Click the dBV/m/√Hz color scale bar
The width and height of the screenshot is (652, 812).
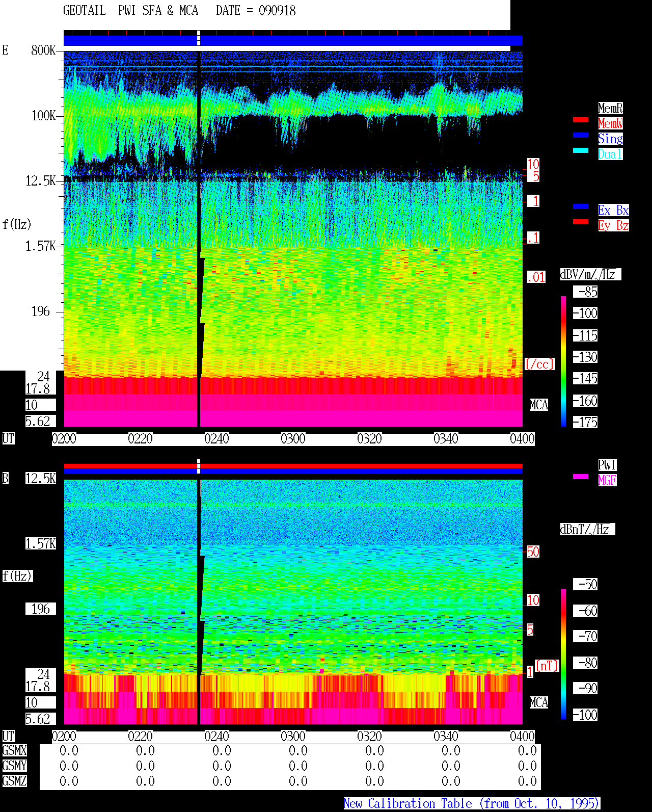point(563,361)
